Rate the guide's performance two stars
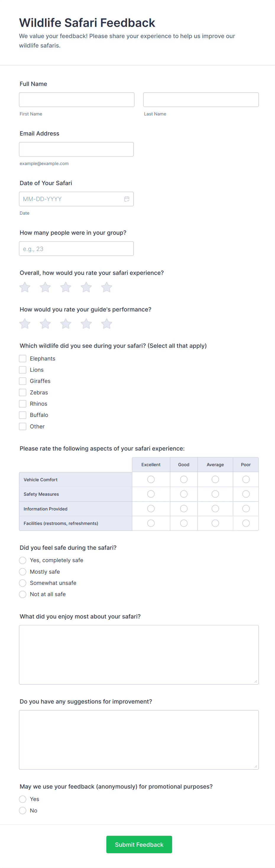275x868 pixels. click(x=45, y=324)
